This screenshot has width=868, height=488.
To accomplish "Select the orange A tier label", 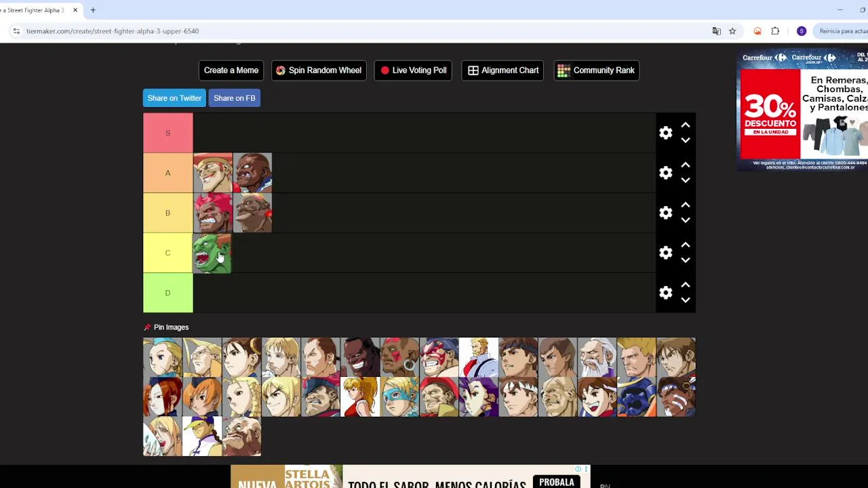I will tap(168, 173).
